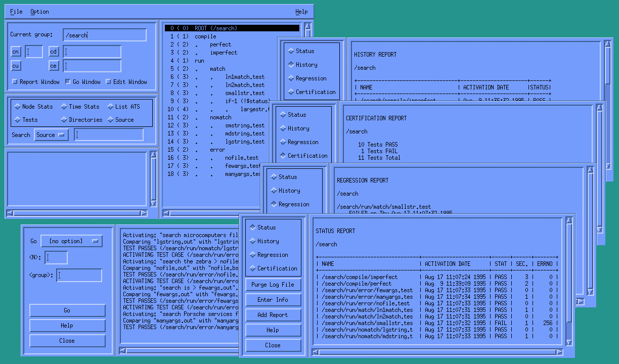The height and width of the screenshot is (364, 619).
Task: Open the File menu
Action: (16, 12)
